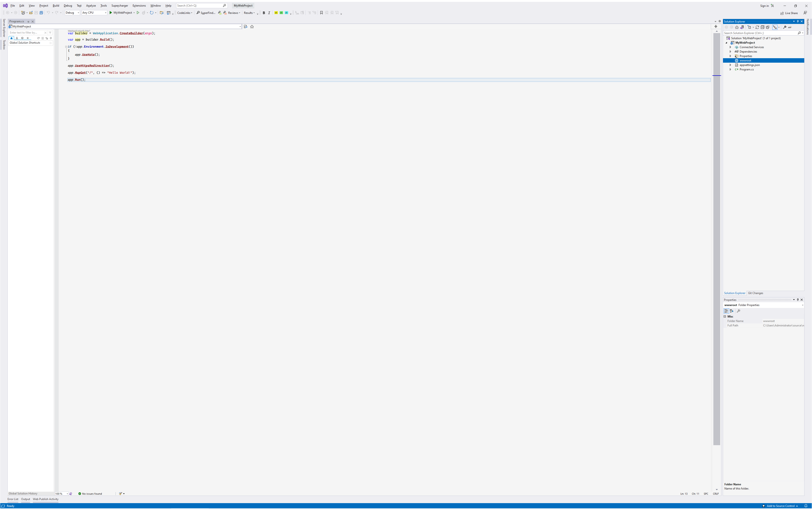This screenshot has height=509, width=812.
Task: Click Collapse All in Solution Explorer toolbar
Action: (x=762, y=27)
